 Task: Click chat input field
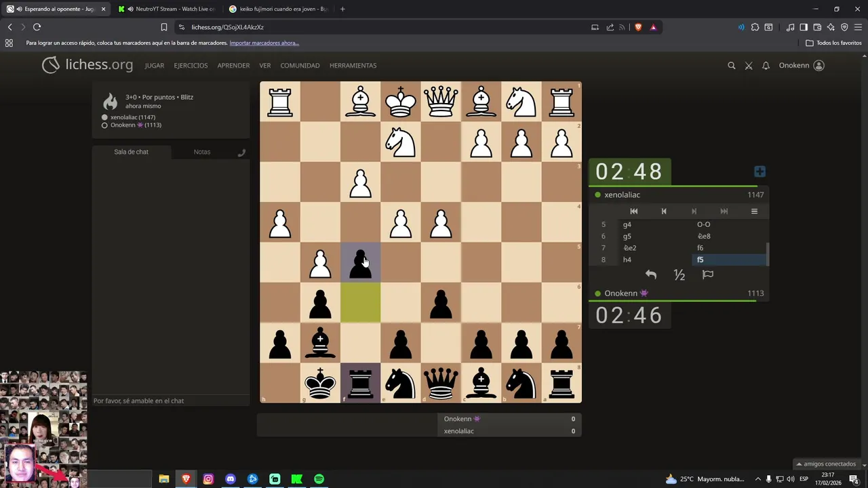[x=171, y=401]
